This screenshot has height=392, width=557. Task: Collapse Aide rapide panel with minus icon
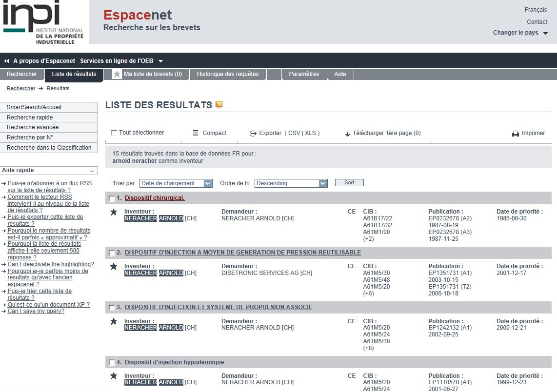pyautogui.click(x=92, y=171)
